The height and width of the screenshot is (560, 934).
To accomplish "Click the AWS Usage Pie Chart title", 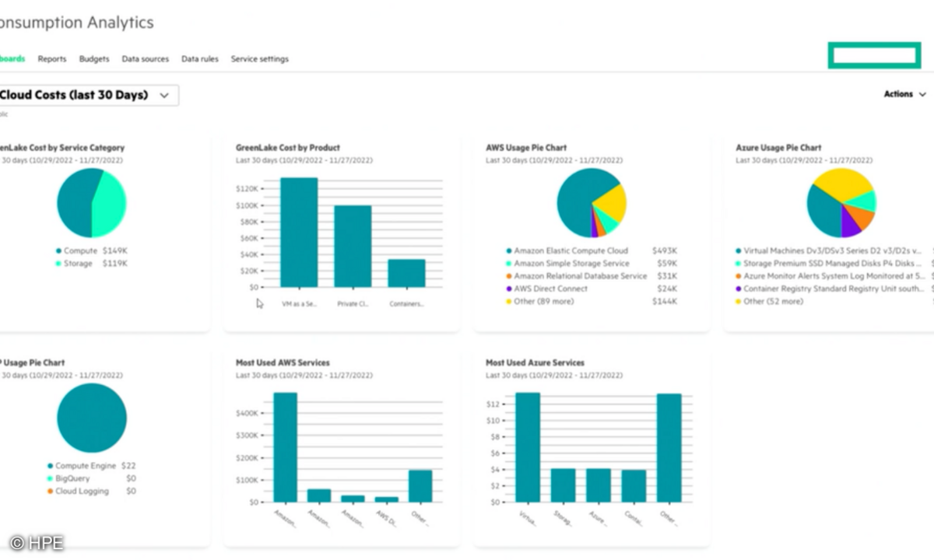I will click(x=526, y=148).
